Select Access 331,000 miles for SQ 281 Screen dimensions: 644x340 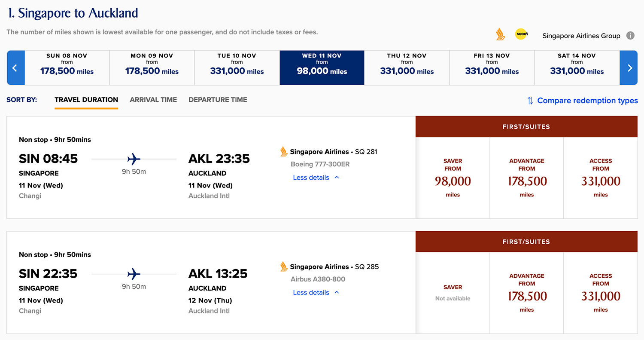[601, 178]
